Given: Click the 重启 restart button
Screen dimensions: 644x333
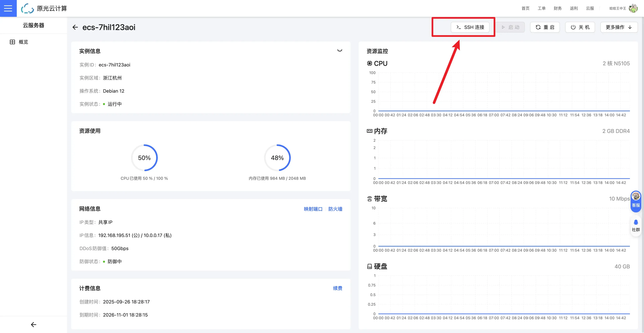Looking at the screenshot, I should pyautogui.click(x=545, y=27).
